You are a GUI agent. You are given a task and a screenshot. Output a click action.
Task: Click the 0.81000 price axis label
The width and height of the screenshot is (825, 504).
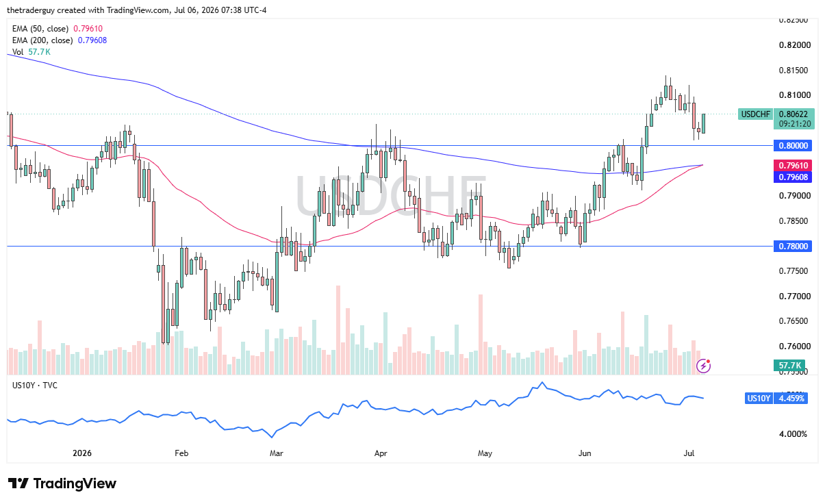(794, 95)
